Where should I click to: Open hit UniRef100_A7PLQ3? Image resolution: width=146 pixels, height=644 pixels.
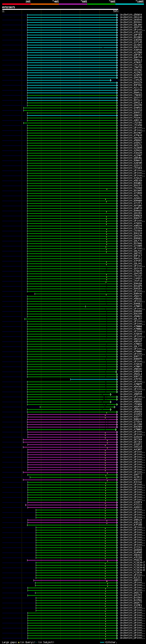point(131,32)
